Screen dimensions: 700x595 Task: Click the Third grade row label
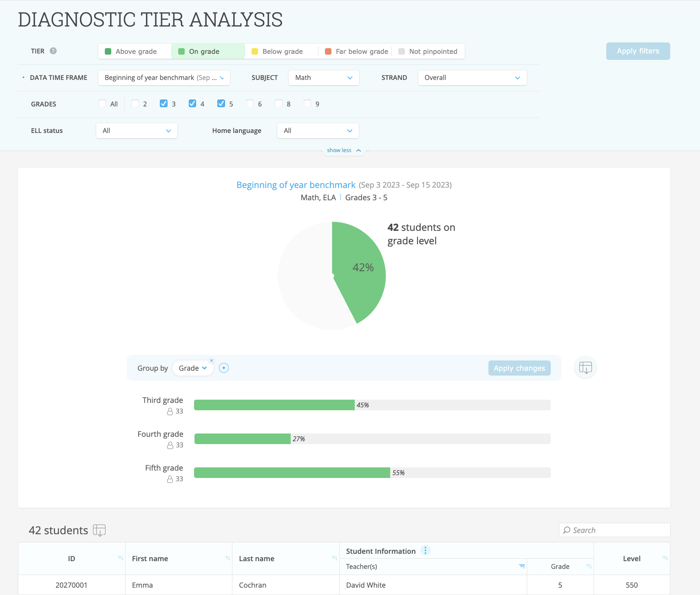click(x=163, y=400)
